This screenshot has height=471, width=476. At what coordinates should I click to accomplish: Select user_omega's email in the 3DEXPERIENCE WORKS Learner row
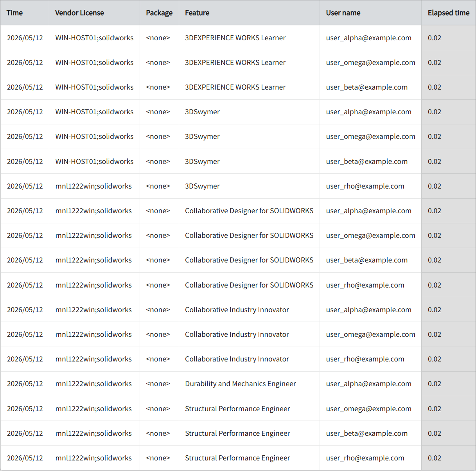pyautogui.click(x=371, y=63)
